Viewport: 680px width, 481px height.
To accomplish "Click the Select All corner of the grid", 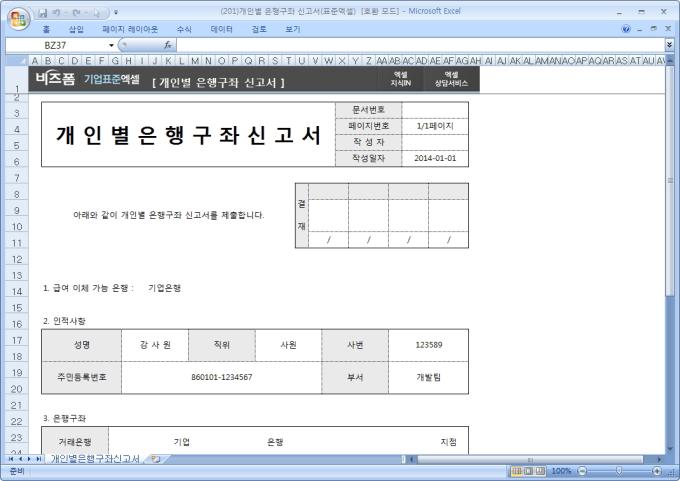I will tap(16, 60).
